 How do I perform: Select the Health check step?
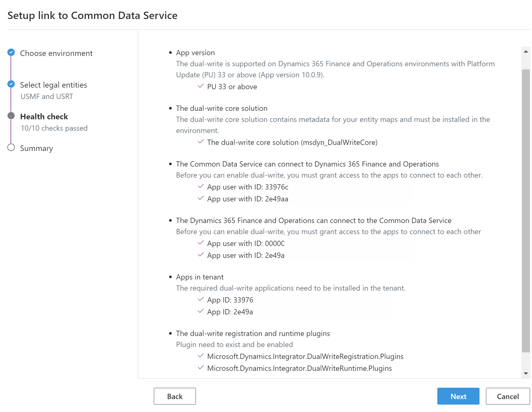(44, 116)
